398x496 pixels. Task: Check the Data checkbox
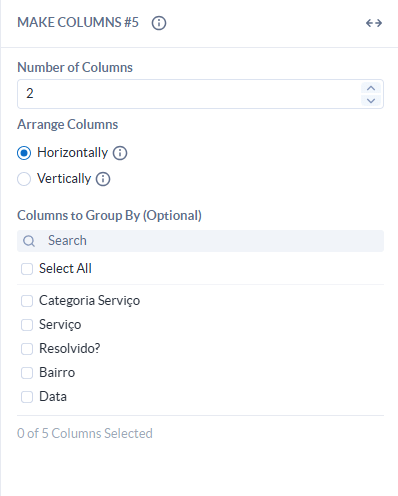[x=27, y=397]
